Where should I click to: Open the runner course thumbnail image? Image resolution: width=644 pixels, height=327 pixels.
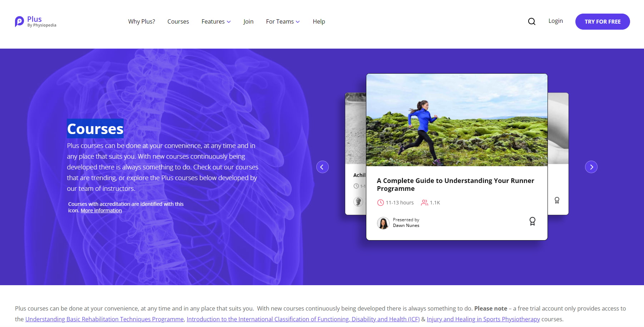click(x=457, y=120)
